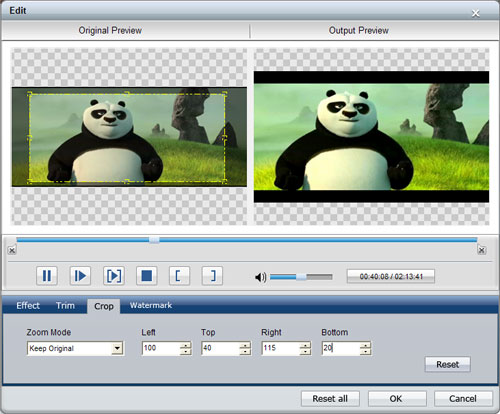This screenshot has height=414, width=500.
Task: Click the Zoom Mode label
Action: (49, 332)
